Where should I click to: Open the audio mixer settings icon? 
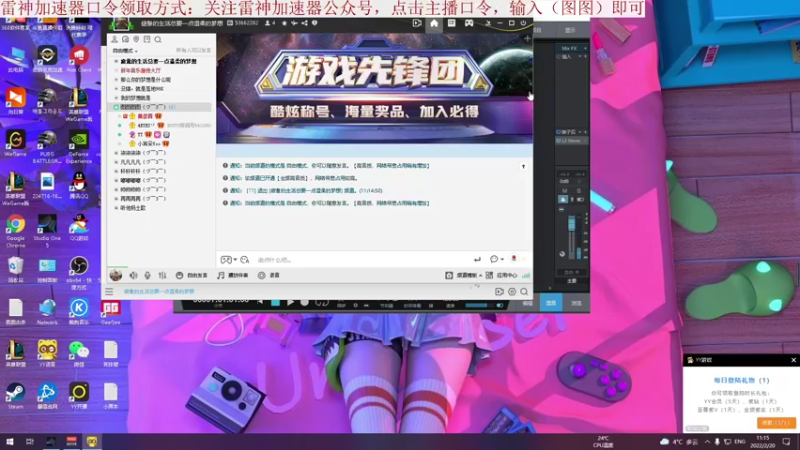pos(162,276)
